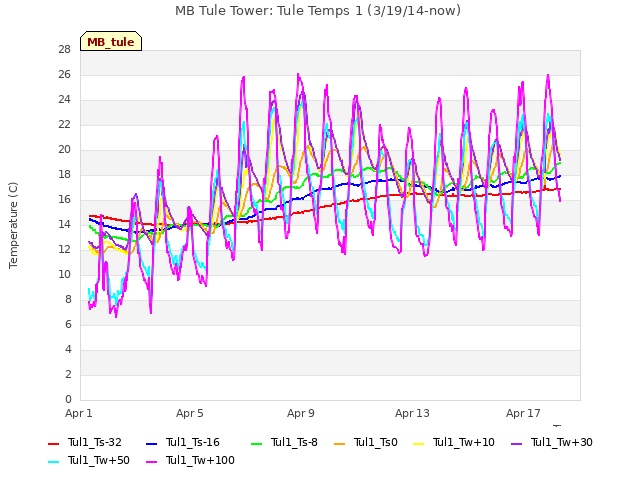Viewport: 640px width, 480px height.
Task: Click the 20 y-axis tick label
Action: [64, 150]
